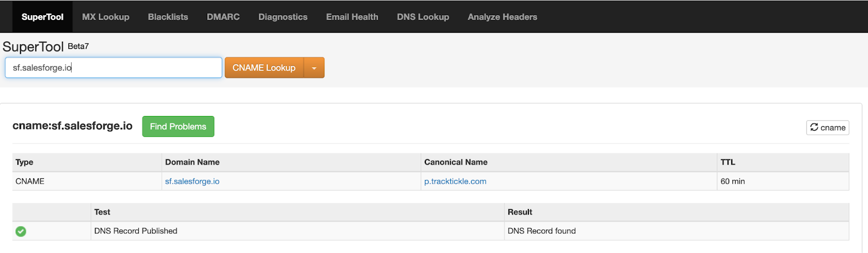The height and width of the screenshot is (253, 868).
Task: Open the DNS Lookup tab
Action: 423,17
